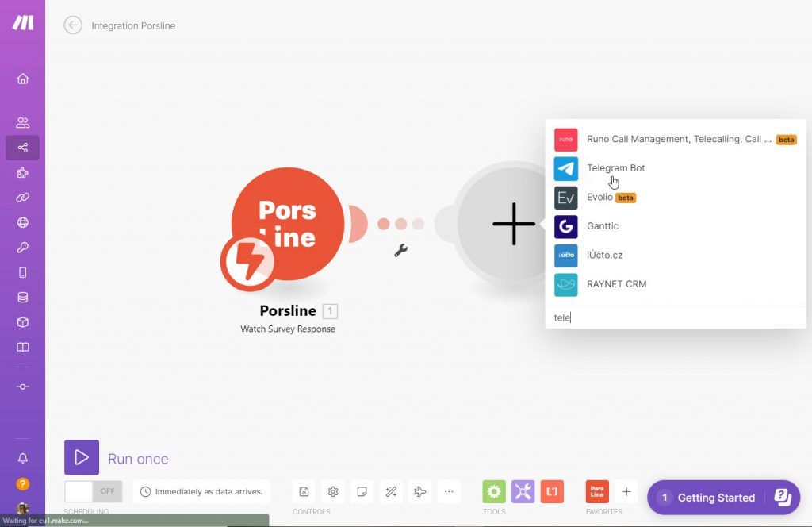This screenshot has width=812, height=527.
Task: Add a favorite with the plus button
Action: pyautogui.click(x=626, y=491)
